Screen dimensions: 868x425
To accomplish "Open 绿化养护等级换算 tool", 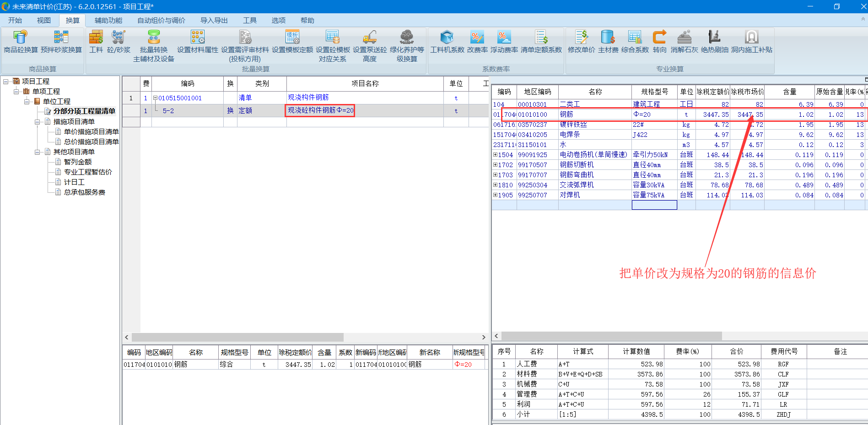I will 407,46.
